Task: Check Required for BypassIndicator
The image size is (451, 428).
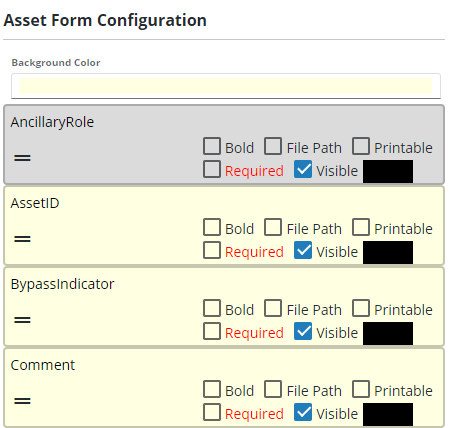Action: [x=212, y=331]
